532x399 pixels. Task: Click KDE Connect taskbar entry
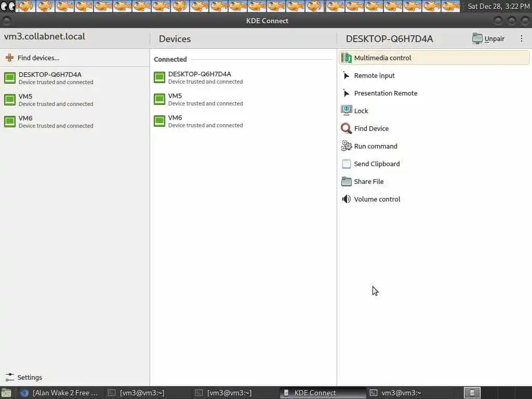point(323,393)
